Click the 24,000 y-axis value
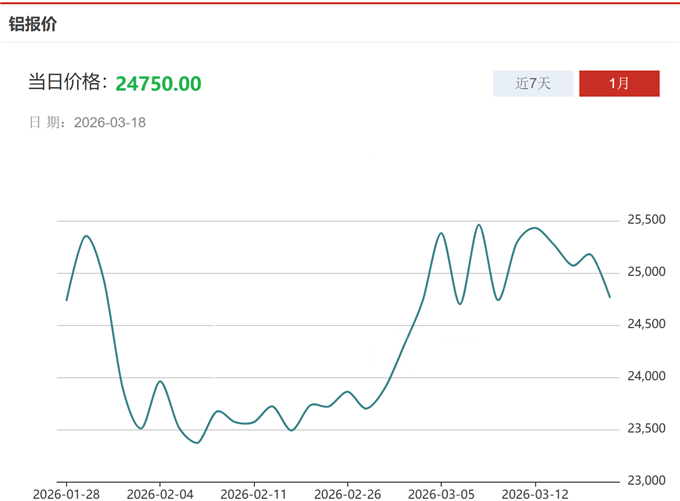The height and width of the screenshot is (501, 680). [646, 376]
